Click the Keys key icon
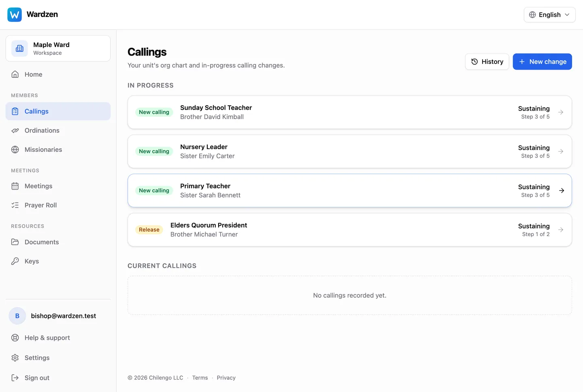583x392 pixels. coord(15,261)
